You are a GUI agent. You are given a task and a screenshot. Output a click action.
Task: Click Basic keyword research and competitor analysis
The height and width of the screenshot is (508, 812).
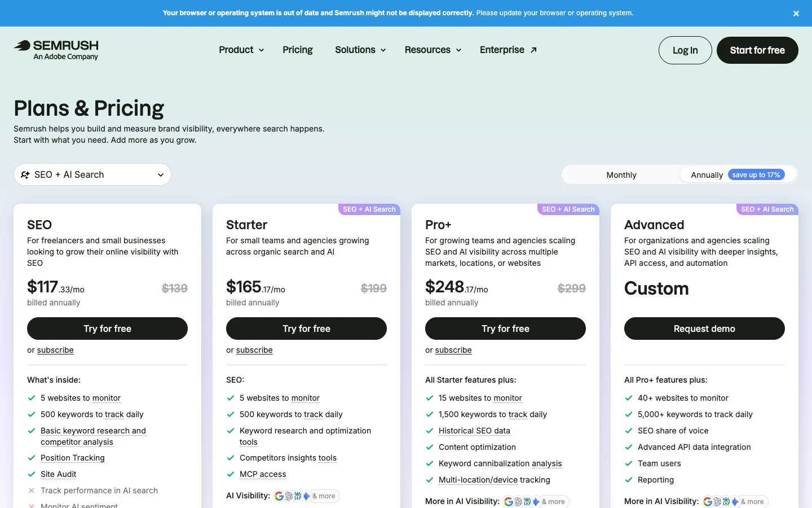[93, 436]
